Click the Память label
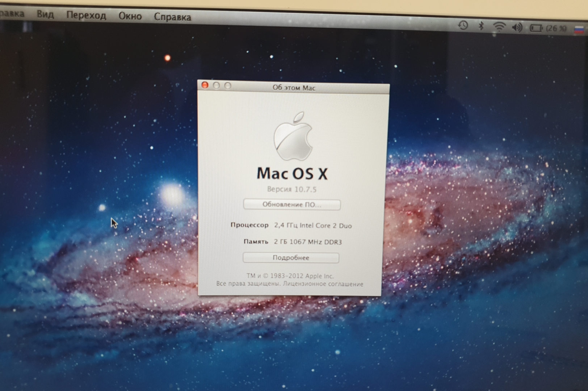The image size is (588, 391). coord(256,241)
